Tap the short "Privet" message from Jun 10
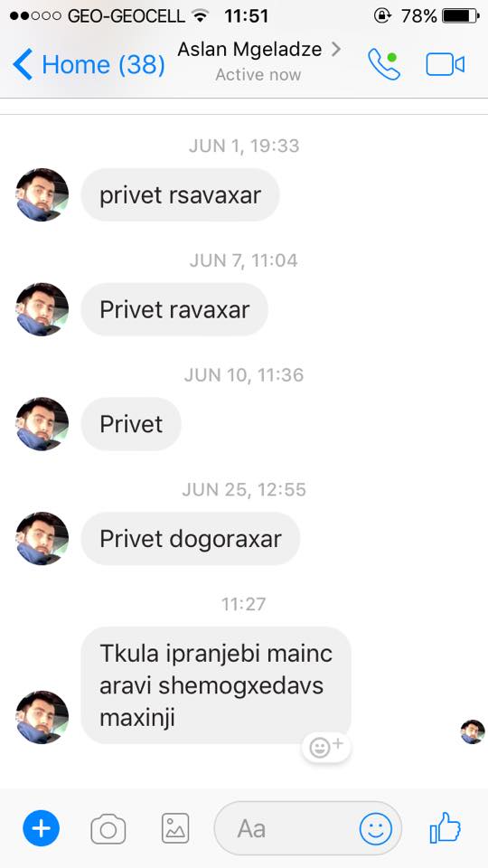Screen dimensions: 488x868 (131, 424)
